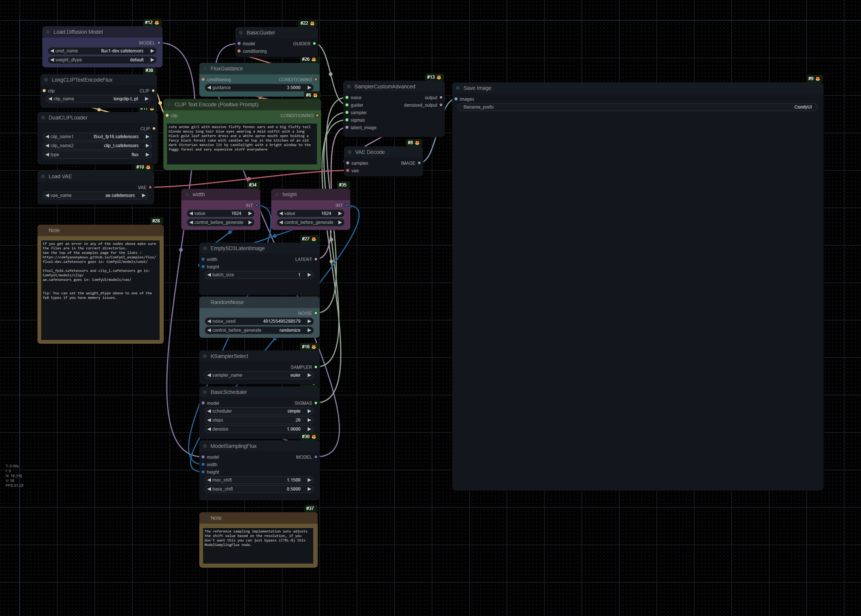Click the positive prompt text area
861x616 pixels.
pos(242,144)
